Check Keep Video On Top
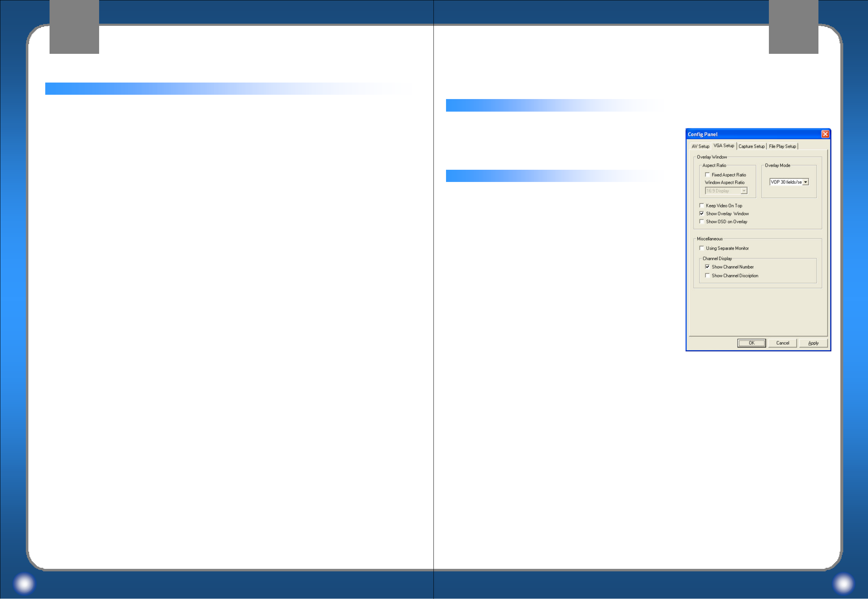The width and height of the screenshot is (868, 599). pyautogui.click(x=702, y=206)
